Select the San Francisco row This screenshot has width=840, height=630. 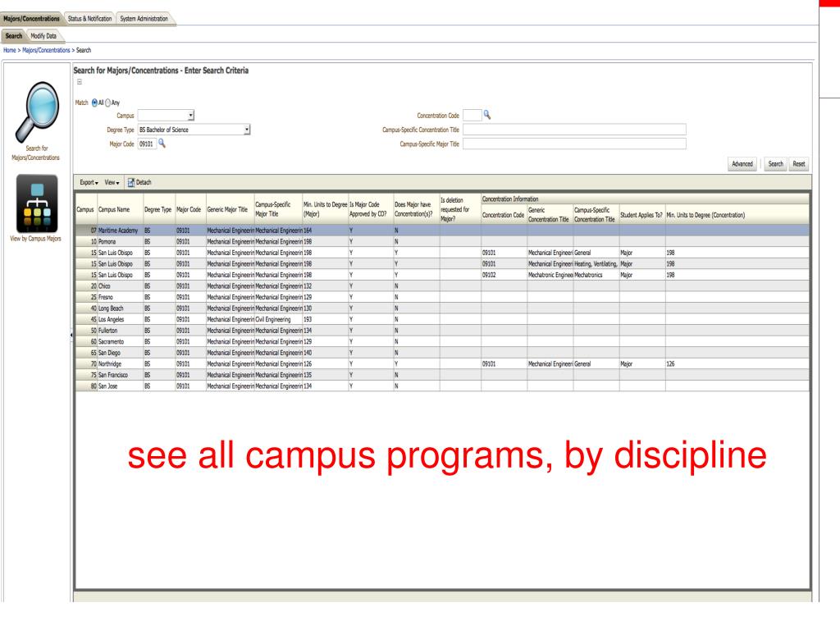(442, 375)
